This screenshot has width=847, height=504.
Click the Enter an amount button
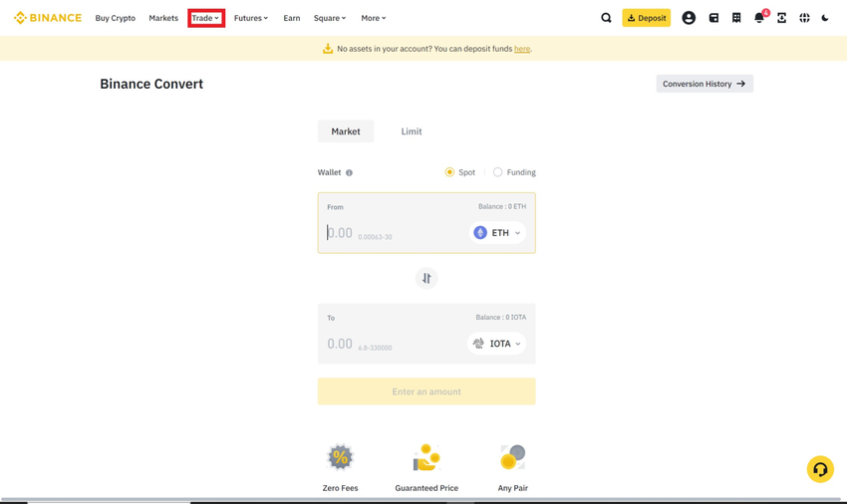pyautogui.click(x=426, y=391)
